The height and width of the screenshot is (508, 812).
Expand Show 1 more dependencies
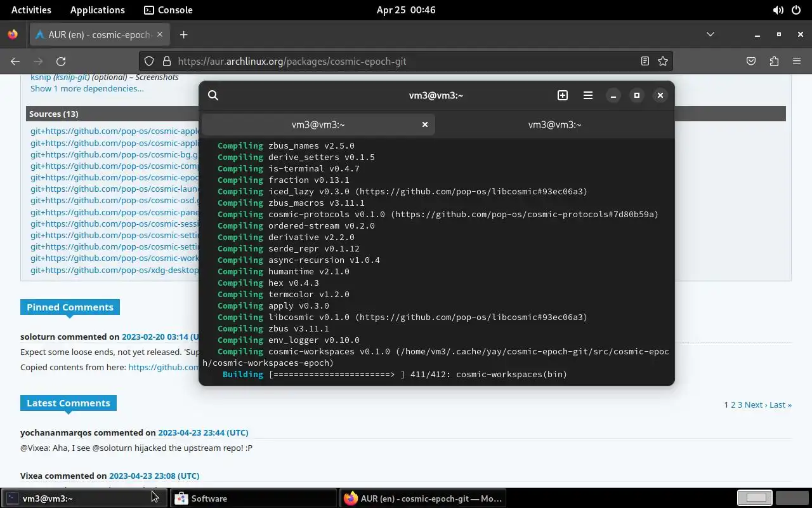(x=87, y=88)
